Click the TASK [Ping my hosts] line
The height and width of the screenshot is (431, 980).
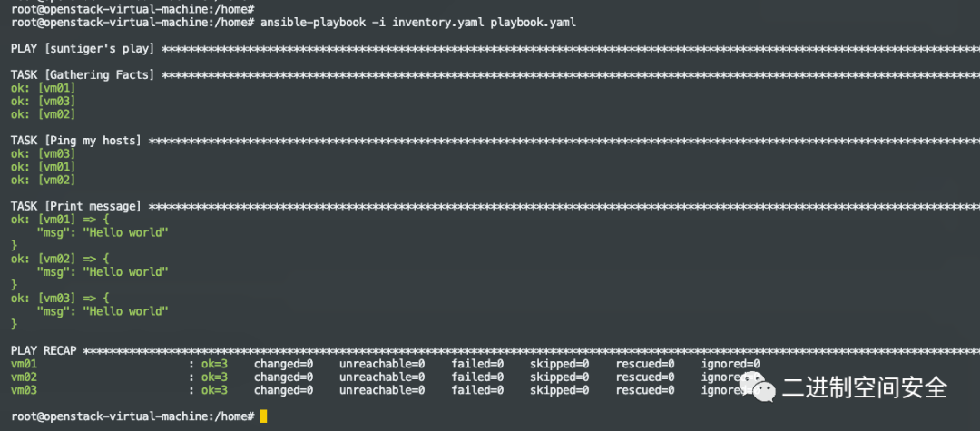pyautogui.click(x=76, y=141)
